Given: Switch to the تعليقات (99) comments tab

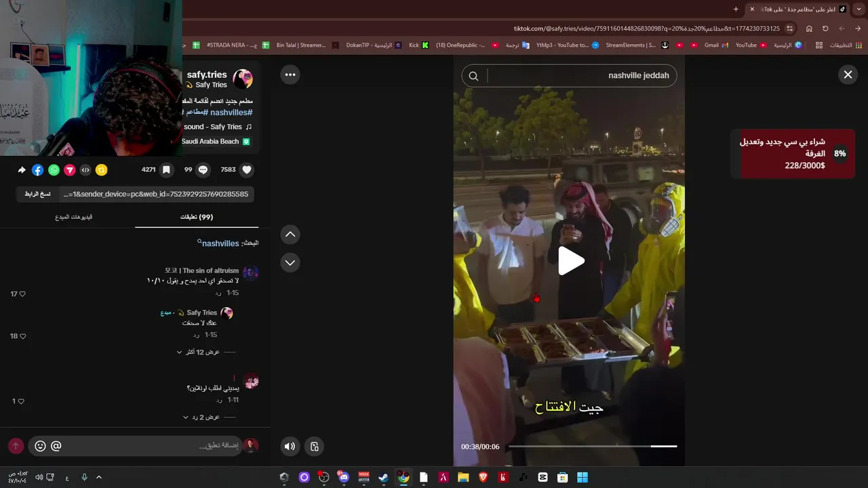Looking at the screenshot, I should pyautogui.click(x=197, y=217).
